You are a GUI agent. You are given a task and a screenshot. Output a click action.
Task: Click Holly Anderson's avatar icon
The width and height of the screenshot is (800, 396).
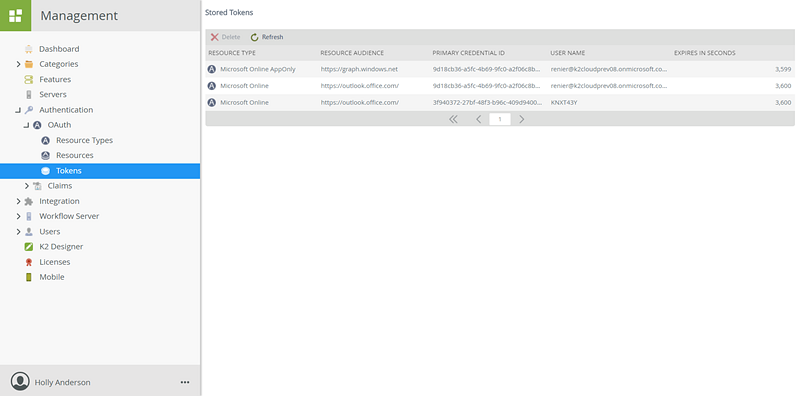pyautogui.click(x=20, y=382)
